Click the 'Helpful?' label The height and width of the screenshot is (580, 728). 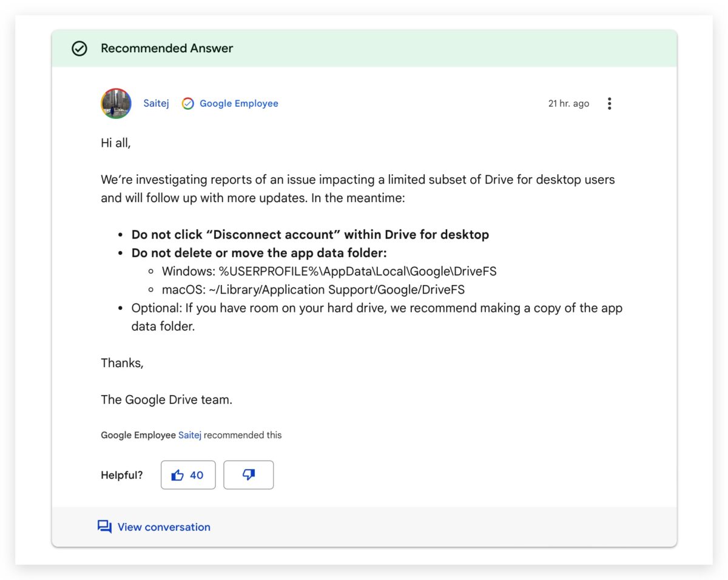[x=122, y=475]
